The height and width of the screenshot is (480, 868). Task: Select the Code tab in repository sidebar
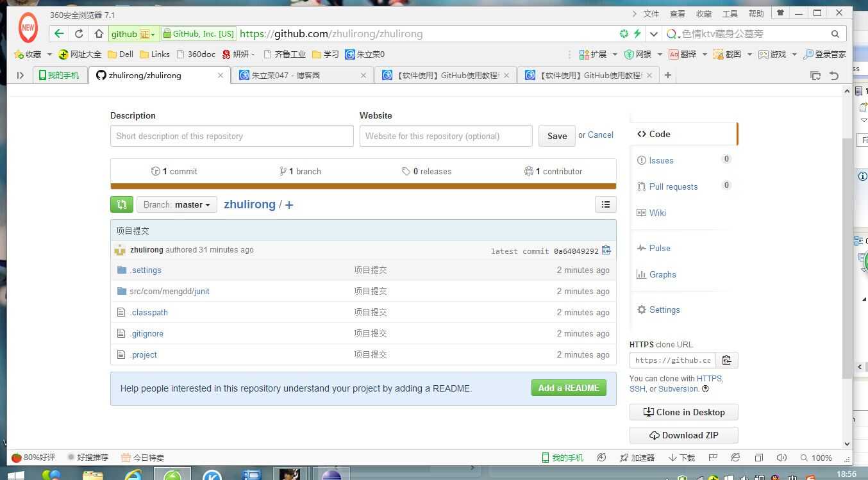(x=684, y=134)
